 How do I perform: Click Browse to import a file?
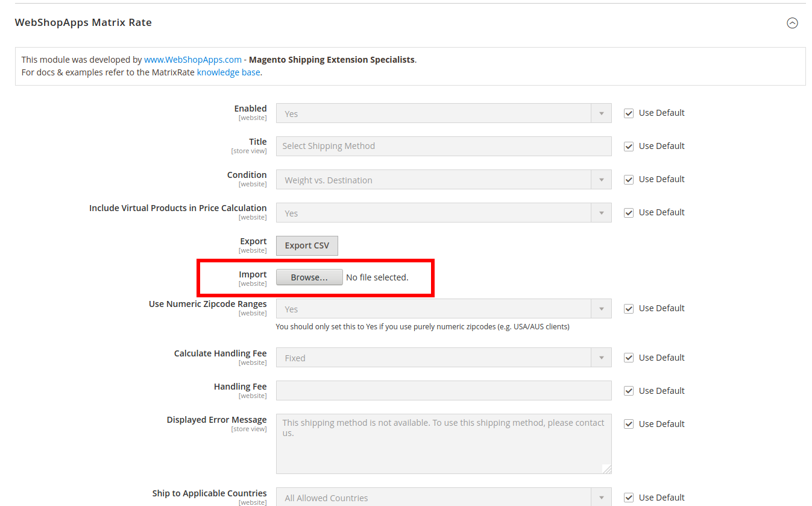(x=309, y=277)
